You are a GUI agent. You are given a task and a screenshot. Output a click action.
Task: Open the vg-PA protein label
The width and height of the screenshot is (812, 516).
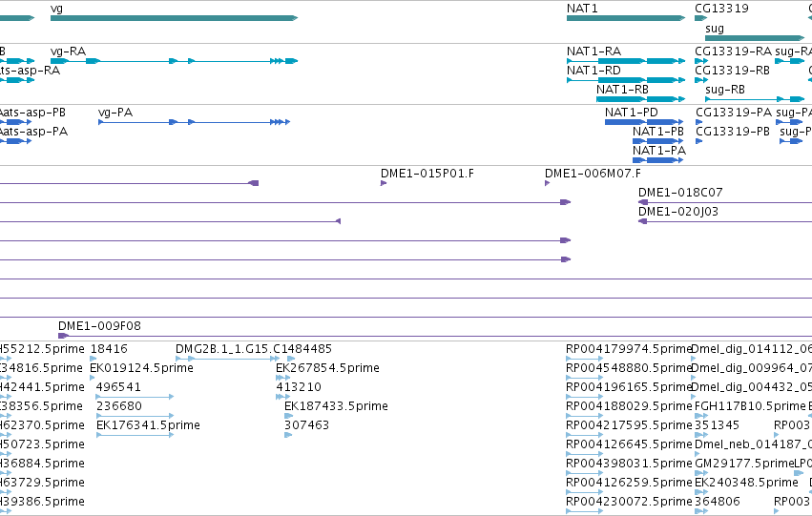[115, 113]
